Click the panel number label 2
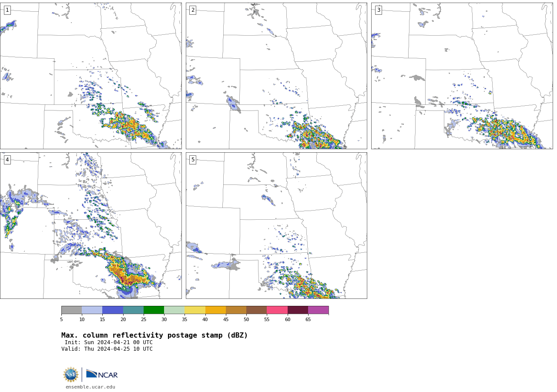Screen dimensions: 557x392 193,10
